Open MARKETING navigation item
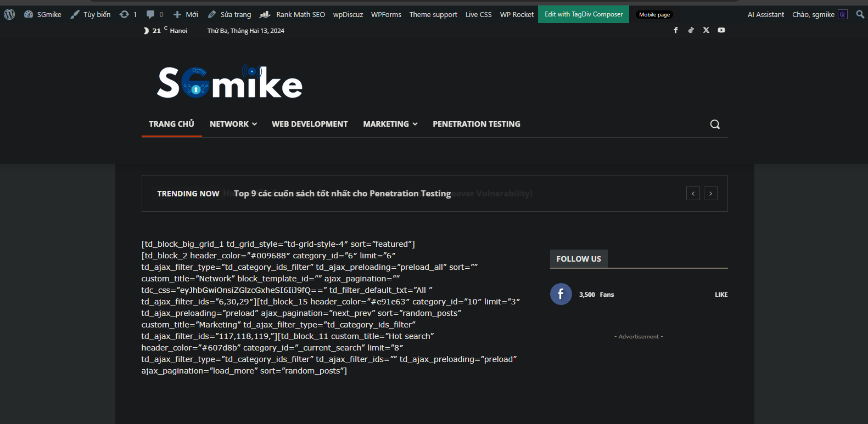868x424 pixels. (386, 124)
